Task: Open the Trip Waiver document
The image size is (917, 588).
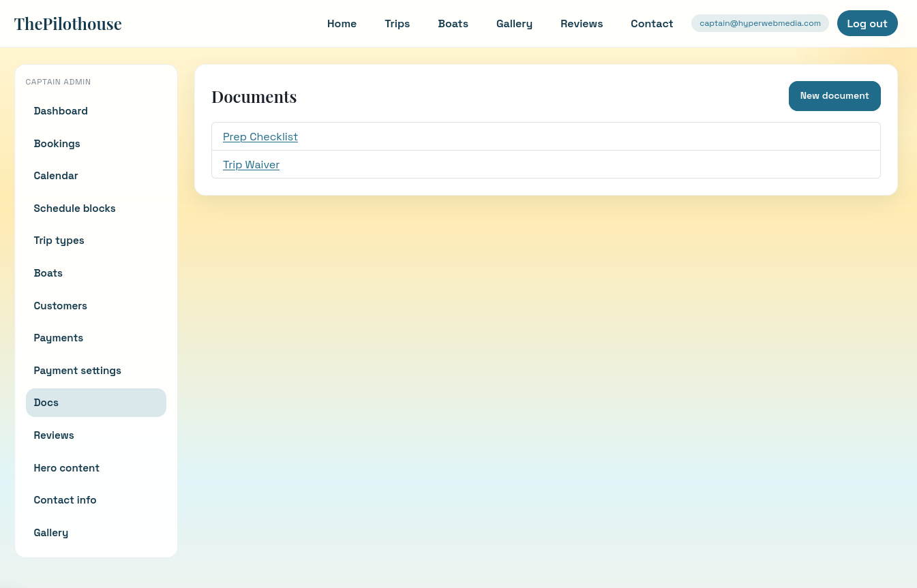Action: point(251,164)
